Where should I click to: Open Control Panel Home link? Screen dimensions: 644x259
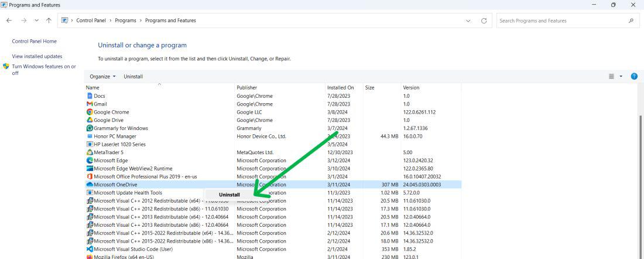(x=35, y=42)
